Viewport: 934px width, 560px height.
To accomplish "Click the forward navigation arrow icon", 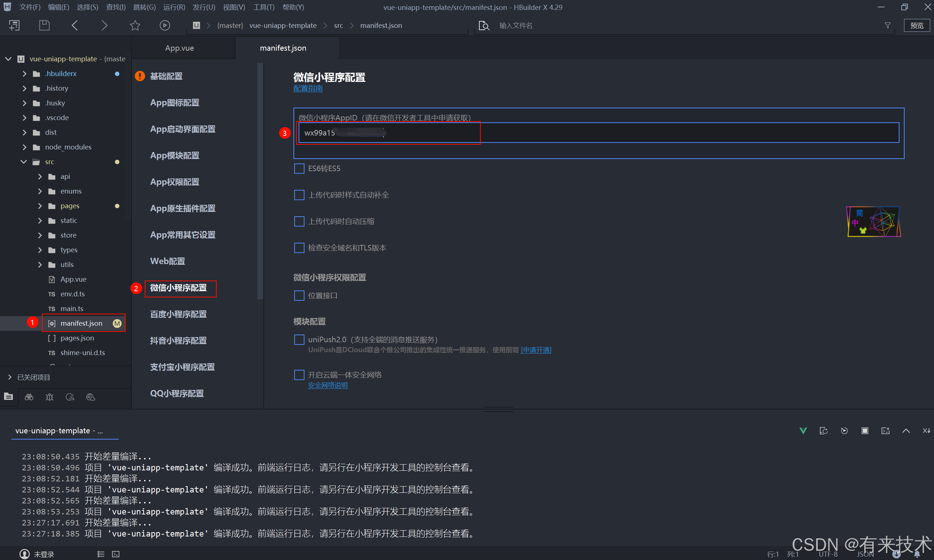I will (x=104, y=25).
